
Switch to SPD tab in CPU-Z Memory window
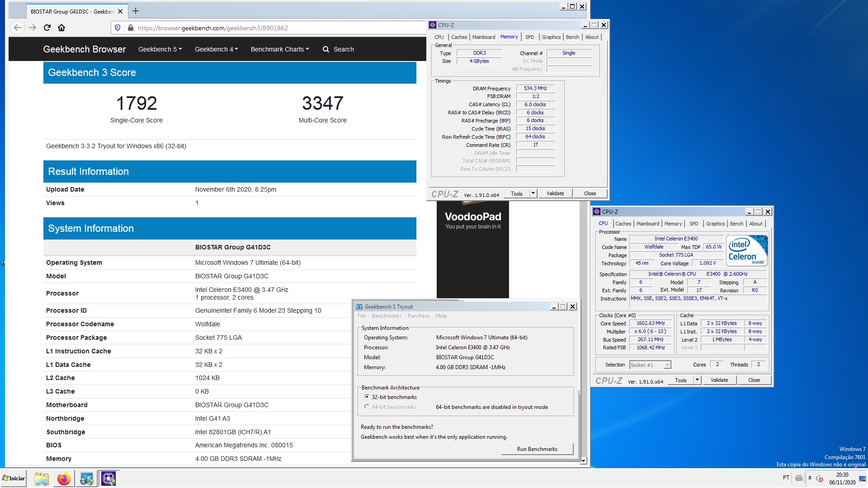[529, 37]
